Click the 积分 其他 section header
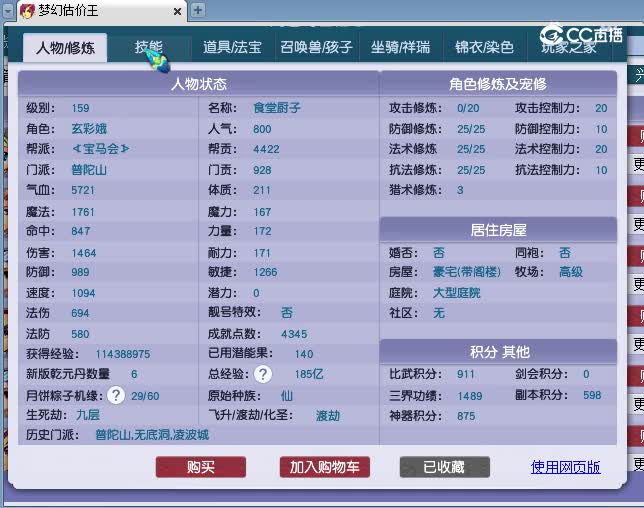The width and height of the screenshot is (644, 508). click(499, 352)
